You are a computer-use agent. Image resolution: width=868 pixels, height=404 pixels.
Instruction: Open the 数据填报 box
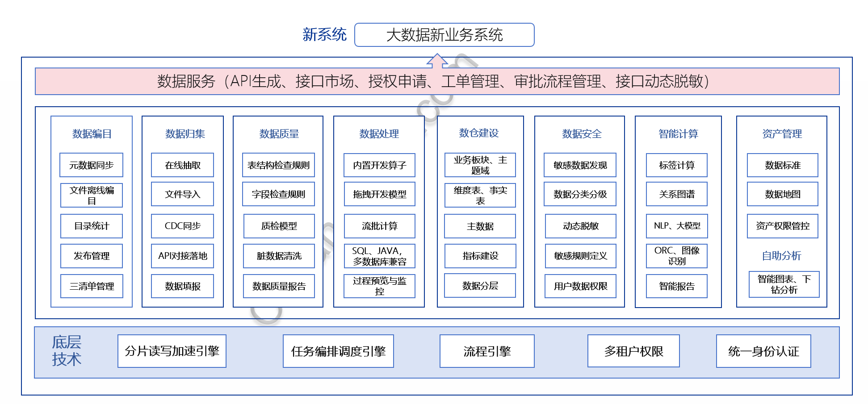click(x=182, y=286)
